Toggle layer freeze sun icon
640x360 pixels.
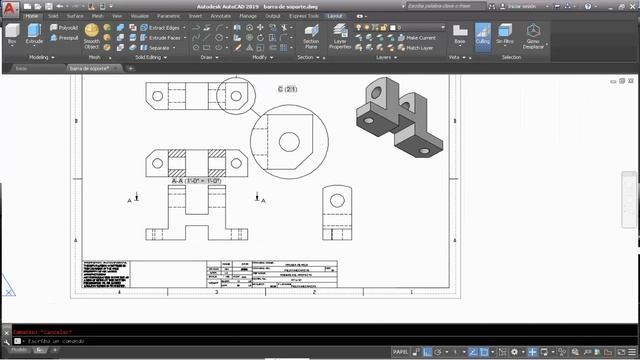367,27
